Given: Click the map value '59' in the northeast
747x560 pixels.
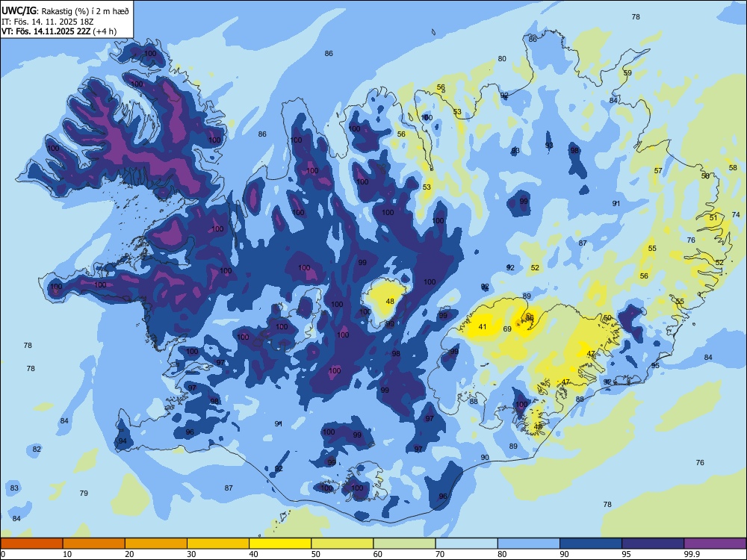Looking at the screenshot, I should pyautogui.click(x=627, y=73).
